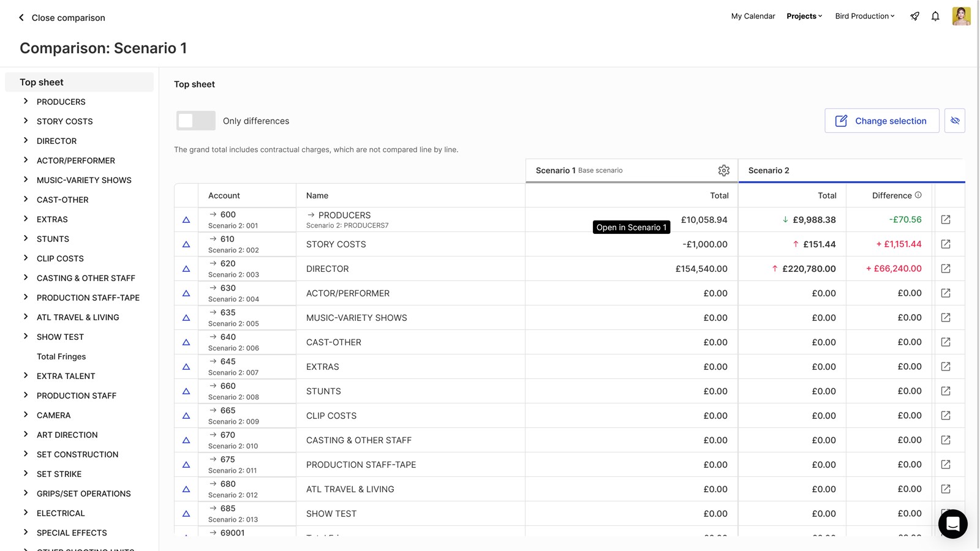Click back arrow beside Close comparison
Viewport: 980px width, 551px height.
[21, 18]
